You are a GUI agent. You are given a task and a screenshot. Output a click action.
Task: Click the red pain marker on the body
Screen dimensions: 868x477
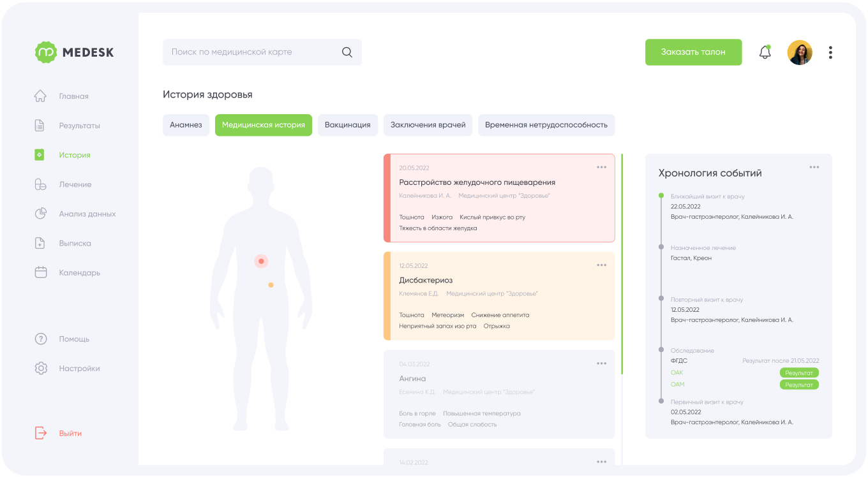pos(260,261)
